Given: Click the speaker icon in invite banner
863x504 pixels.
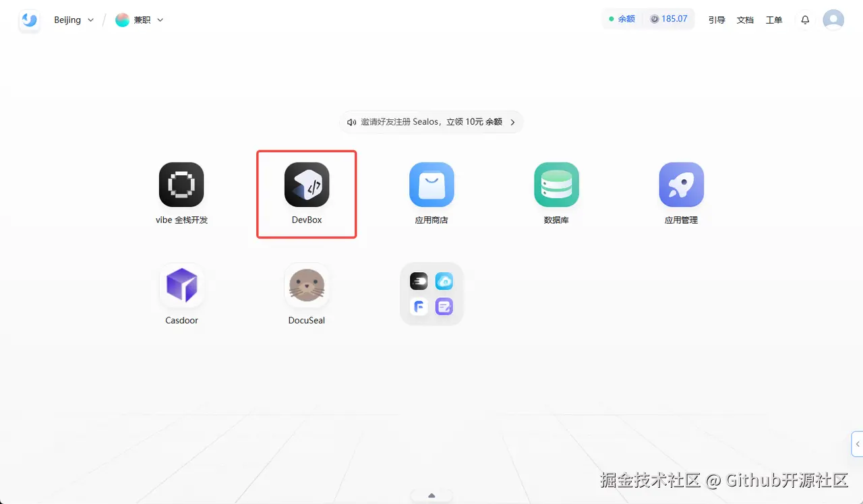Looking at the screenshot, I should click(x=351, y=122).
